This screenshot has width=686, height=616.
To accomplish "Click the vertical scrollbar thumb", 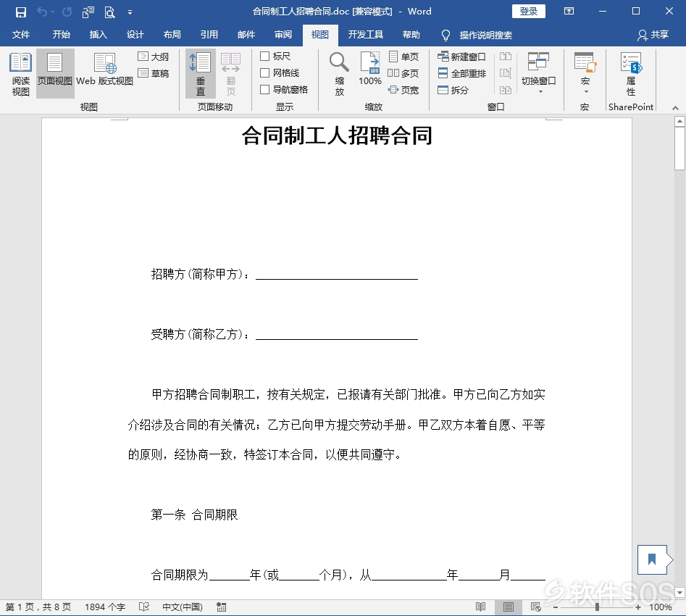I will pos(679,149).
